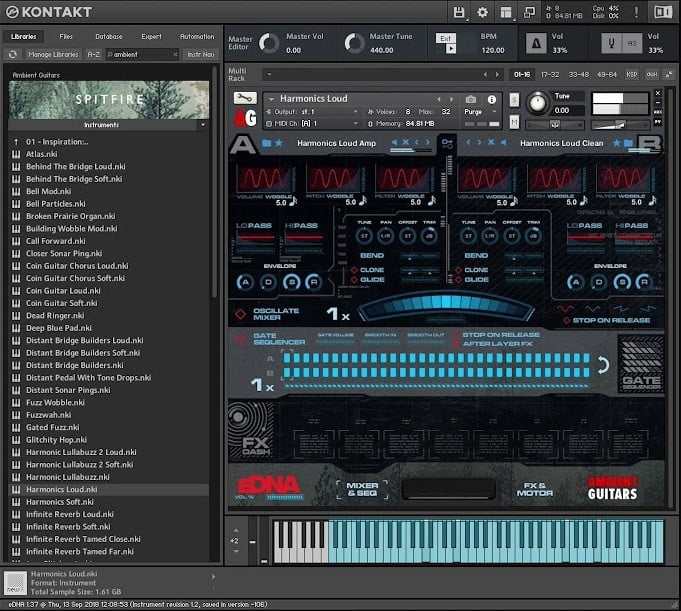The height and width of the screenshot is (611, 681).
Task: Select the 33-48 rack page
Action: point(579,75)
